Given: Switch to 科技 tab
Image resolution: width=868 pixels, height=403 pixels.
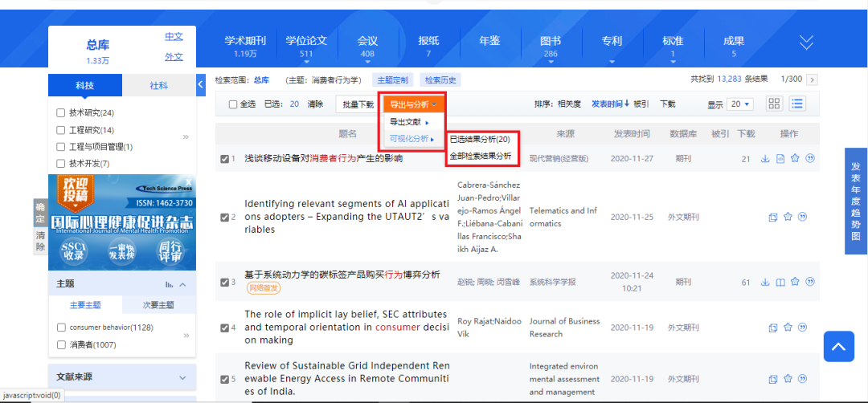Looking at the screenshot, I should pos(85,86).
